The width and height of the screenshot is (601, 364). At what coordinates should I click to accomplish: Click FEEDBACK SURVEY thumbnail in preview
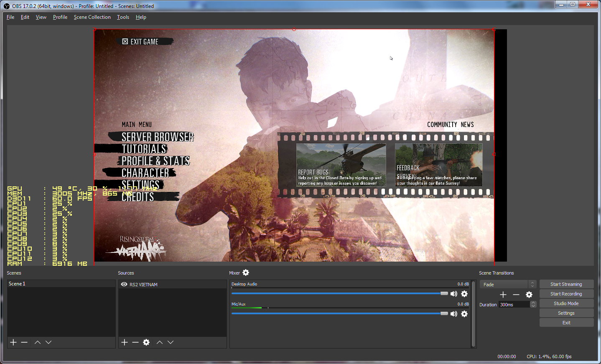point(439,165)
